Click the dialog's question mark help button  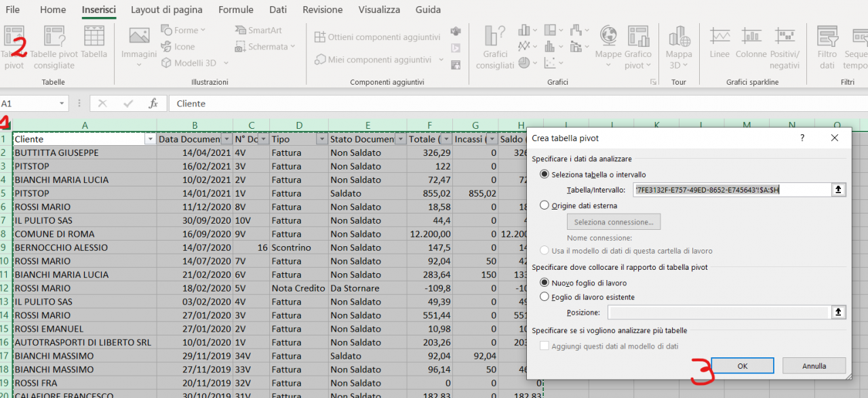(x=803, y=138)
